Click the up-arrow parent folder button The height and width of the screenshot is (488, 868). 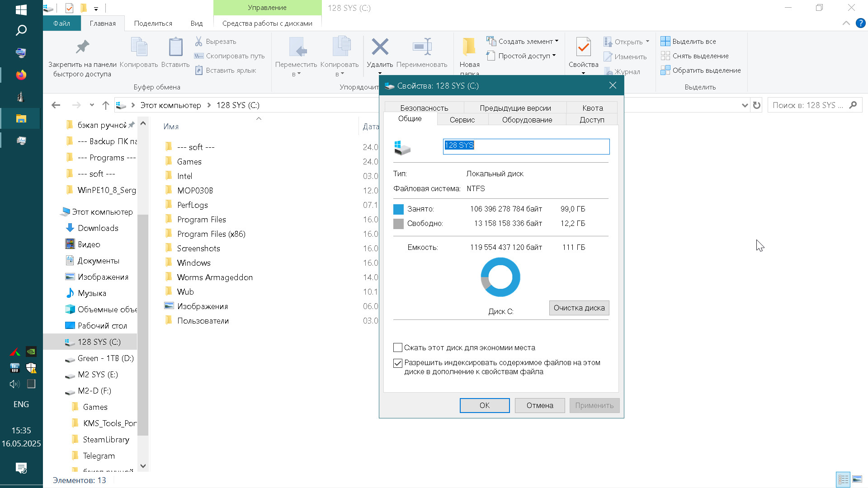[106, 105]
